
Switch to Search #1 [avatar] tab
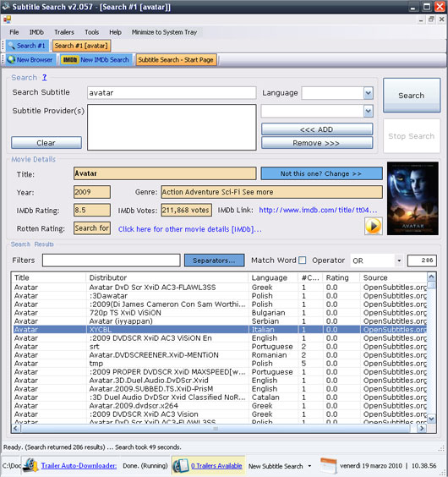click(x=81, y=46)
